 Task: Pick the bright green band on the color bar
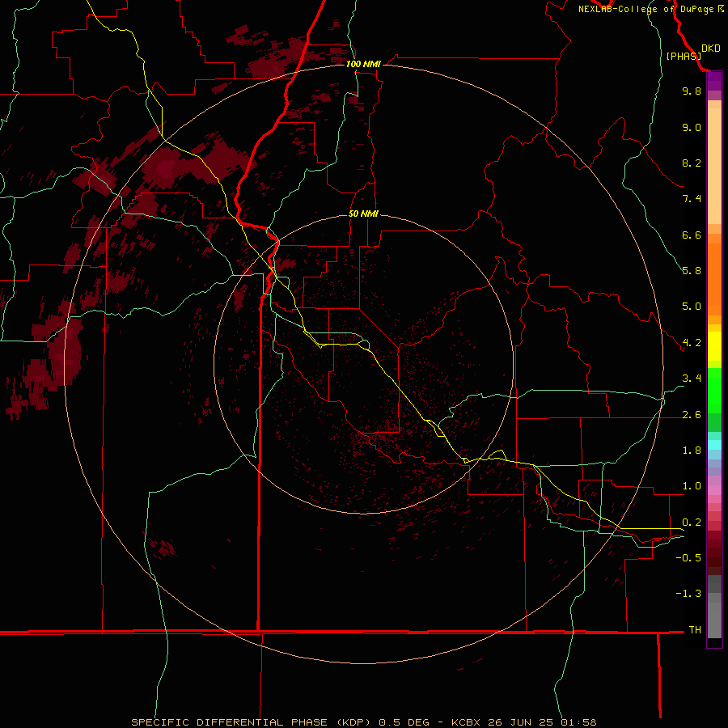pos(714,390)
